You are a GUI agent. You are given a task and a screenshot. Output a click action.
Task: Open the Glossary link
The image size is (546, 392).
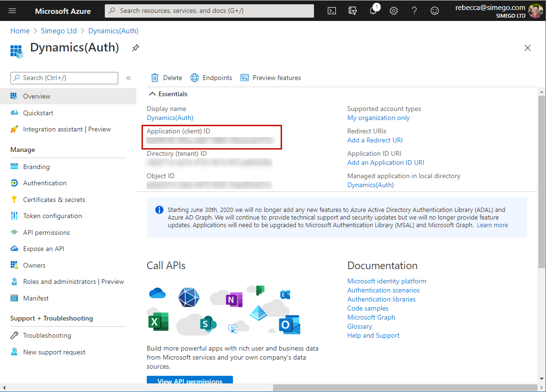pyautogui.click(x=359, y=326)
